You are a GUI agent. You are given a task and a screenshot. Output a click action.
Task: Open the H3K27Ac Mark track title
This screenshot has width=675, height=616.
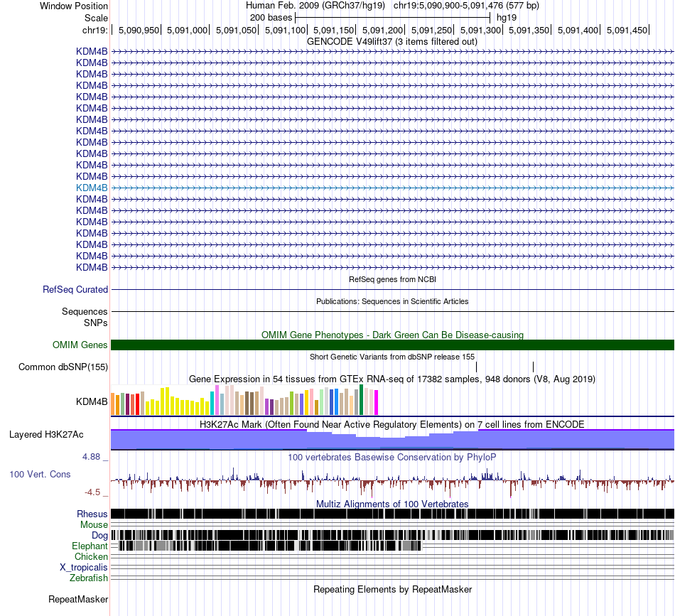pyautogui.click(x=392, y=424)
